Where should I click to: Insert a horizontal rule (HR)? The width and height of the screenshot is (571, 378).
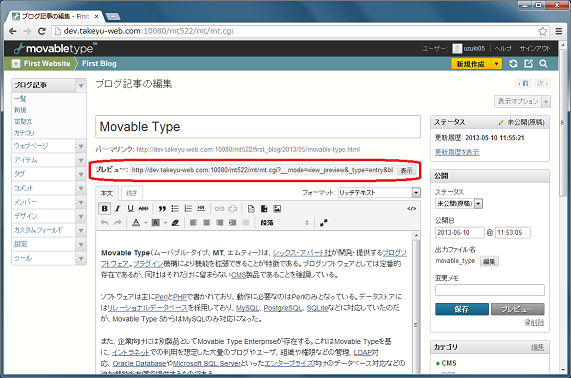[201, 209]
